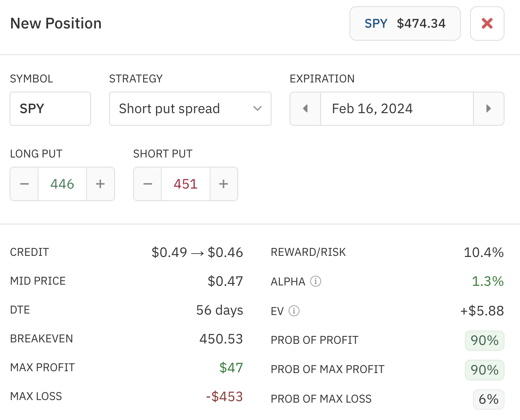Edit the SPY symbol field

(50, 108)
